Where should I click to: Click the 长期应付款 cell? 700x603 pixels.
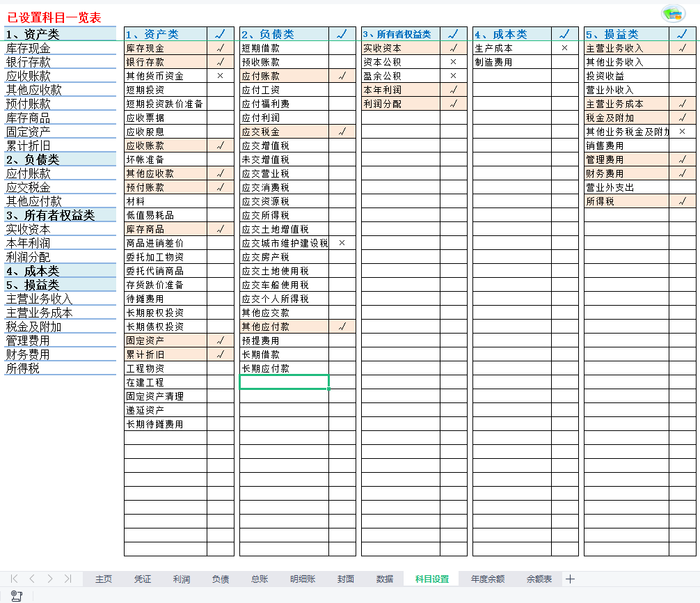(x=285, y=368)
